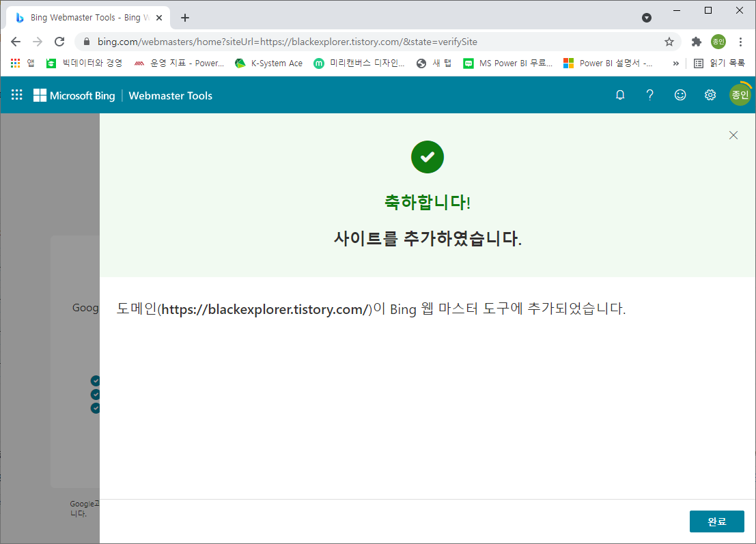
Task: Open Webmaster Tools settings gear
Action: [710, 95]
